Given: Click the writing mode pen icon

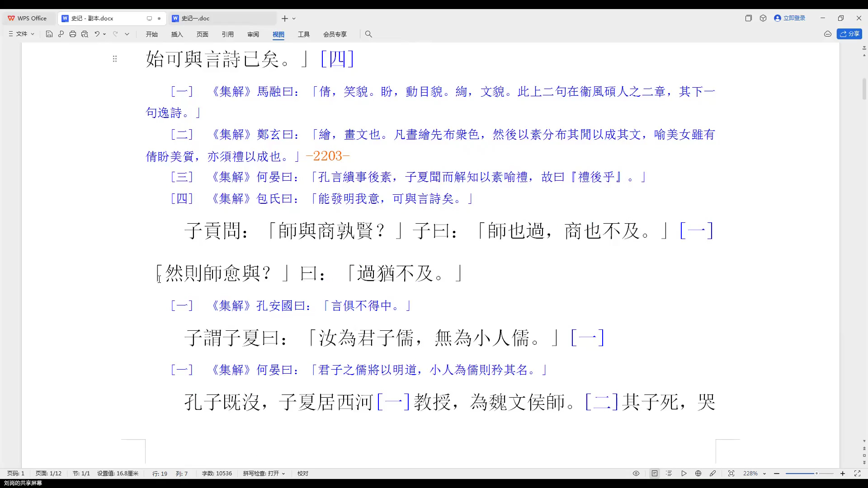Looking at the screenshot, I should [713, 474].
